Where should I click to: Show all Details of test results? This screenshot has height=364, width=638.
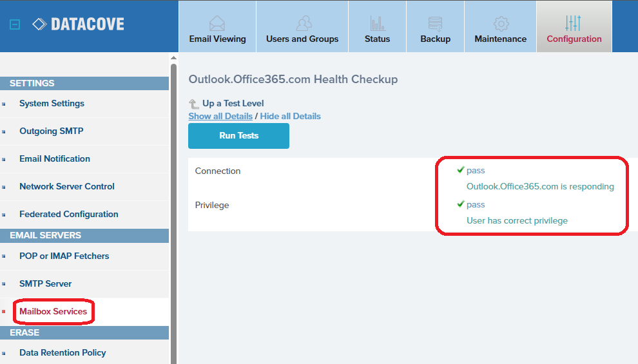pyautogui.click(x=220, y=116)
